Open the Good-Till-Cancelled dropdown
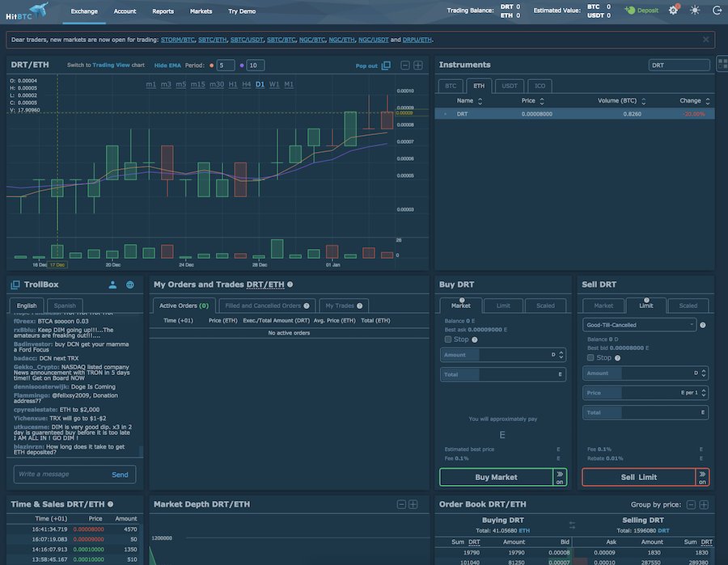 (639, 325)
